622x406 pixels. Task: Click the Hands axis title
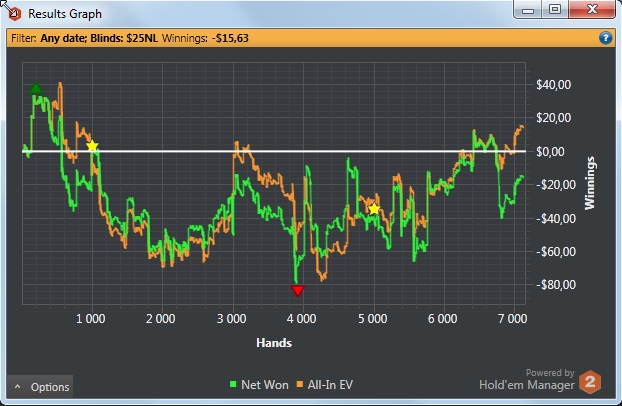click(x=274, y=343)
